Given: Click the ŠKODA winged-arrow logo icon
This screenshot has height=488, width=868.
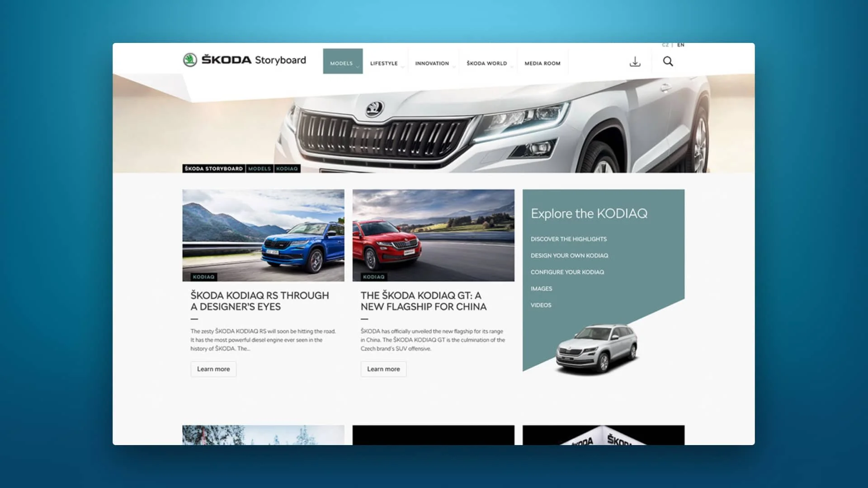Looking at the screenshot, I should tap(190, 60).
